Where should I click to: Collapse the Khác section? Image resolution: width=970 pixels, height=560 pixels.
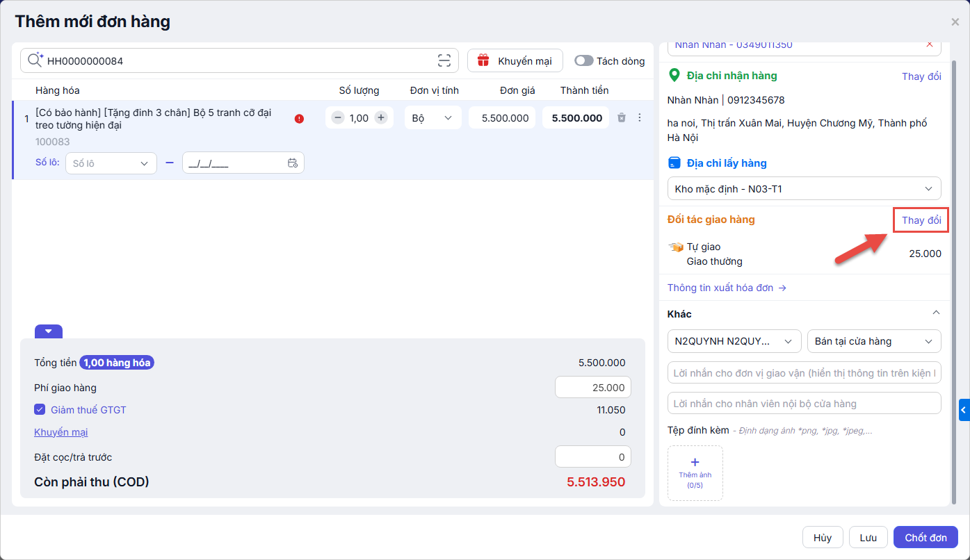pyautogui.click(x=936, y=313)
